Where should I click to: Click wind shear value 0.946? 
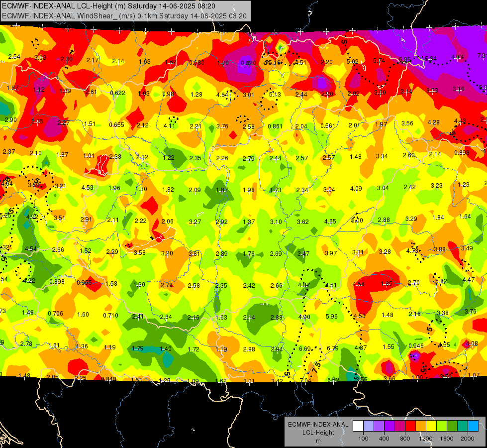(x=416, y=346)
